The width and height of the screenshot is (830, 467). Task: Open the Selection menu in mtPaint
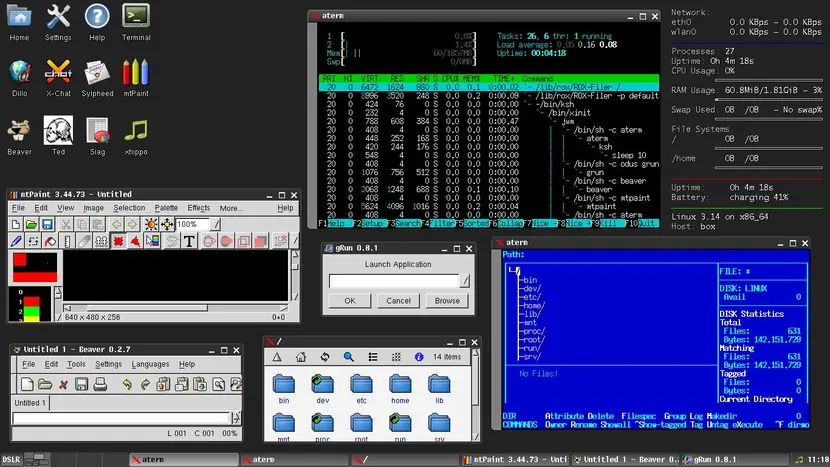click(129, 208)
